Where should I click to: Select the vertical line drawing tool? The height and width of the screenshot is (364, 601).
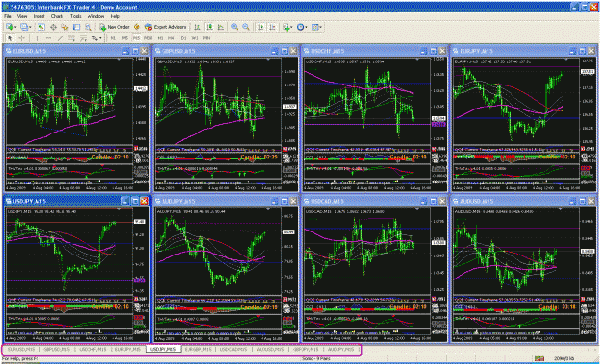tap(37, 38)
